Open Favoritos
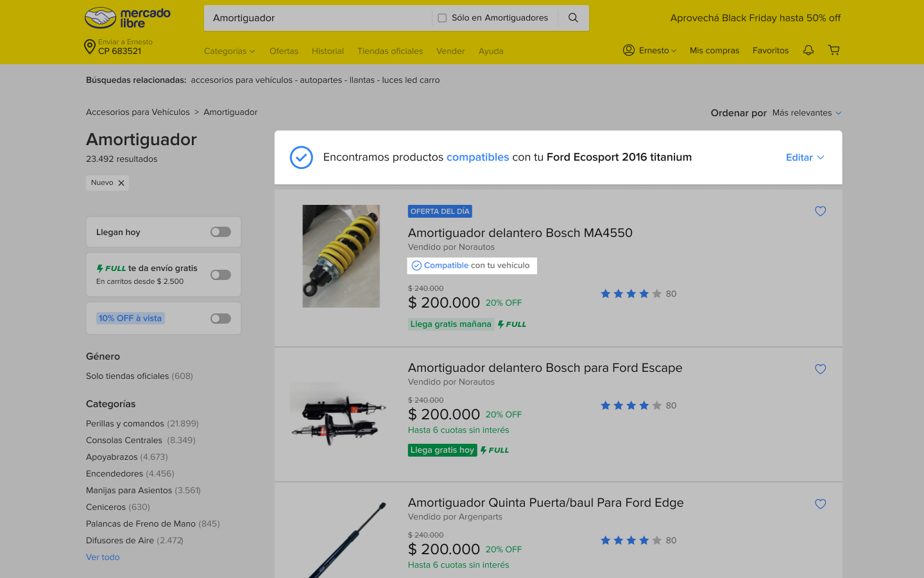This screenshot has width=924, height=578. [771, 50]
